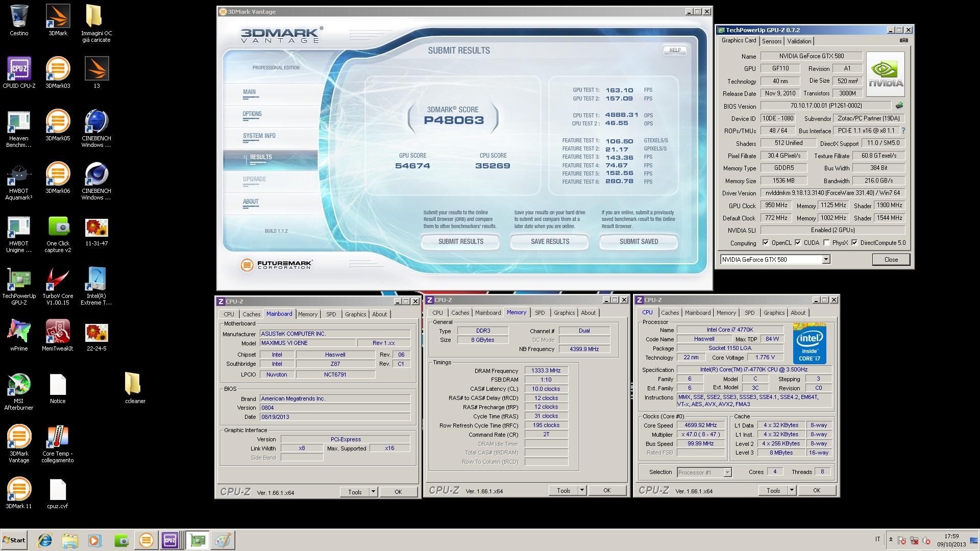
Task: Open the 3DMark desktop shortcut
Action: (58, 20)
